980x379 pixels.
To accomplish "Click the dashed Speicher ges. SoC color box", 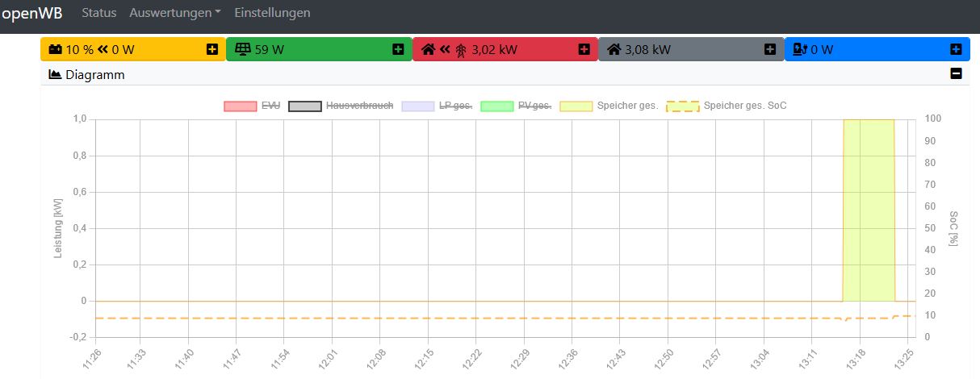I will 683,106.
